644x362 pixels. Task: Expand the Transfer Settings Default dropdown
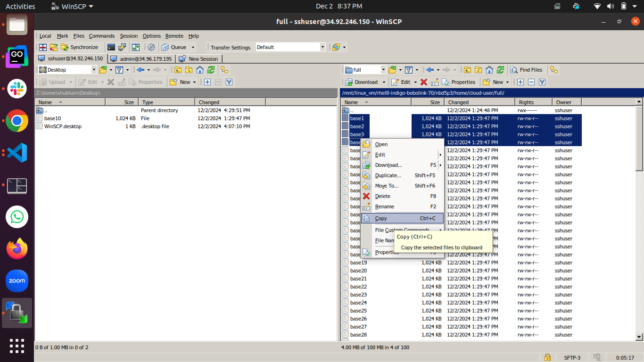coord(322,47)
